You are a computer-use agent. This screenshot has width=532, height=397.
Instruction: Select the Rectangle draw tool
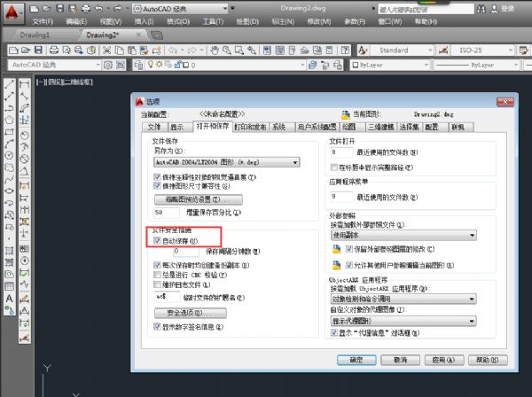click(x=10, y=132)
